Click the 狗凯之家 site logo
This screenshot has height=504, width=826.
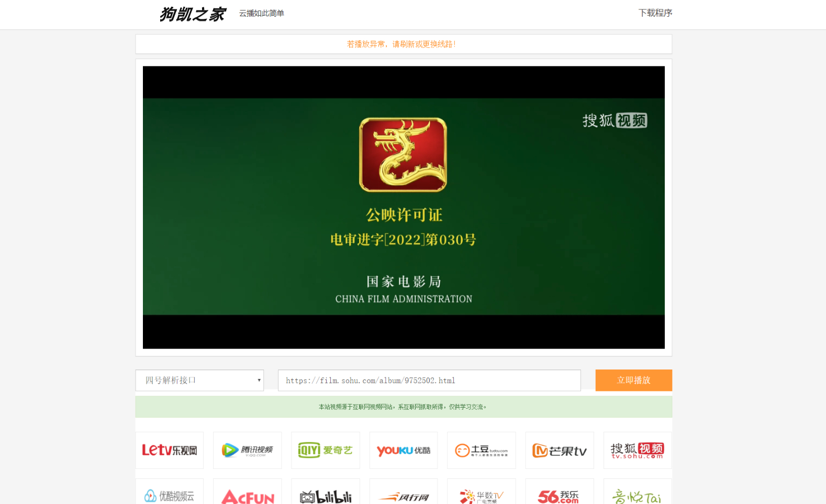[193, 14]
